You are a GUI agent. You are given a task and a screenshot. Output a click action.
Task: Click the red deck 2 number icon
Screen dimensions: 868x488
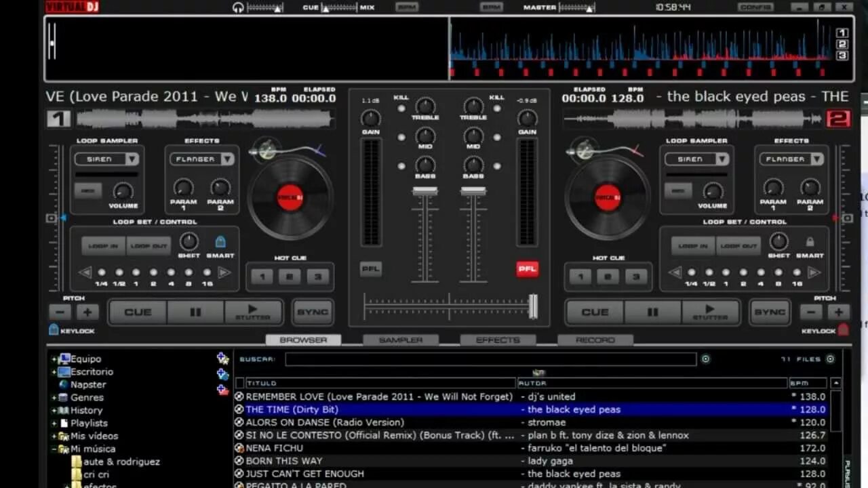[x=838, y=119]
